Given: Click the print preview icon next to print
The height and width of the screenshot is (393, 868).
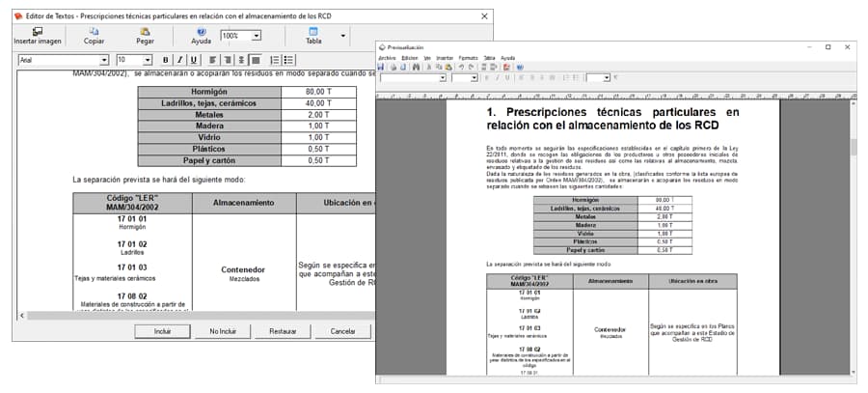Looking at the screenshot, I should 403,67.
